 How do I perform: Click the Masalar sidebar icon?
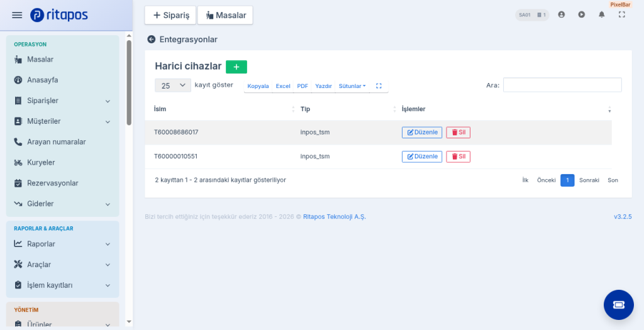click(18, 60)
